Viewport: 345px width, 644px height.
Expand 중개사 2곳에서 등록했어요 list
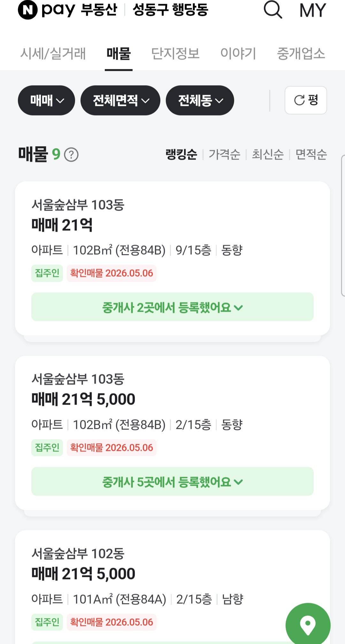172,307
